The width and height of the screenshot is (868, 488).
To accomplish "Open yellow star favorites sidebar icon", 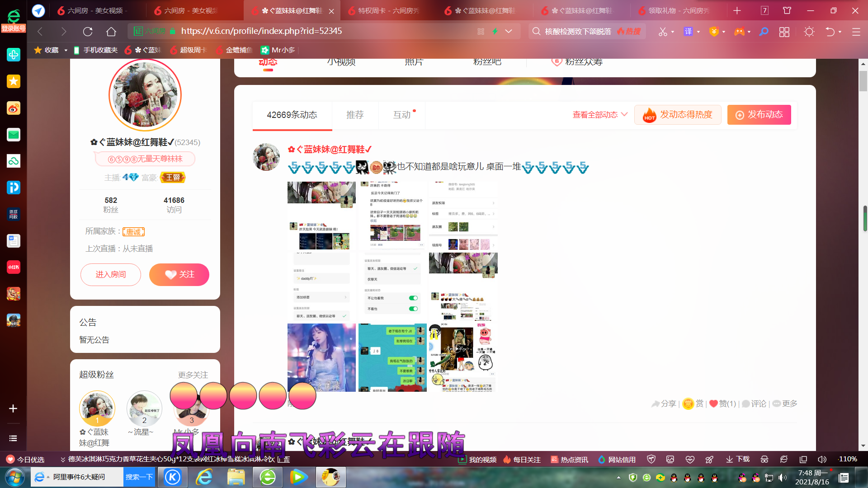I will [14, 81].
